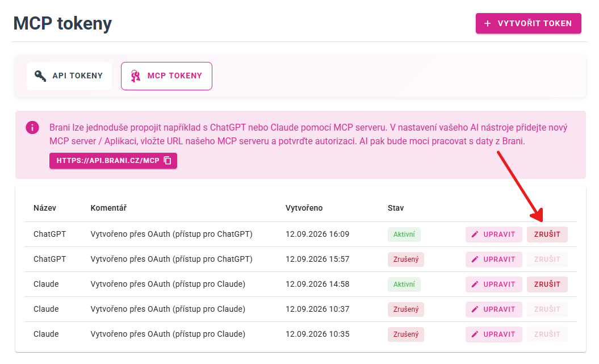The width and height of the screenshot is (599, 364).
Task: Click the disabled Zrušit button for 10:37 token
Action: tap(547, 309)
